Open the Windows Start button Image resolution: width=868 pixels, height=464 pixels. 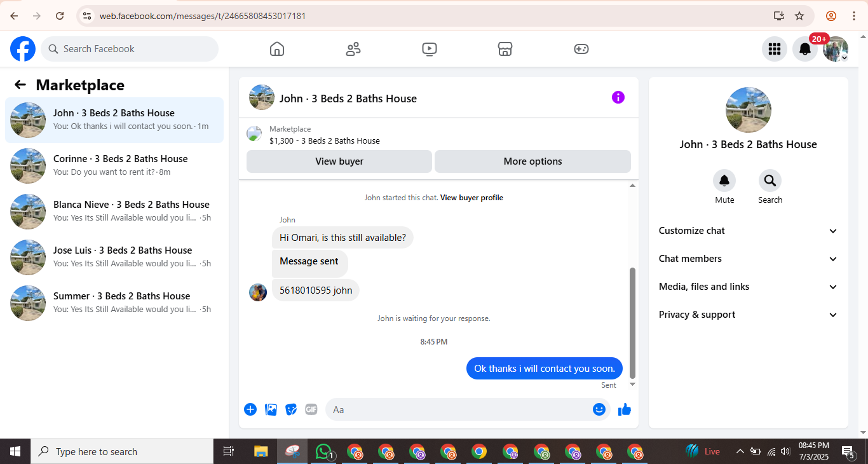15,451
